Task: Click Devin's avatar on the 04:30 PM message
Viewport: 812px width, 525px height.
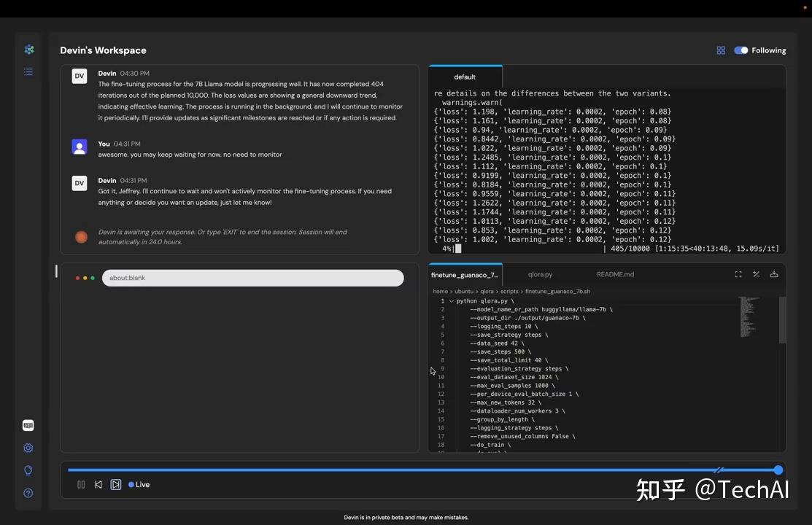Action: pyautogui.click(x=80, y=76)
